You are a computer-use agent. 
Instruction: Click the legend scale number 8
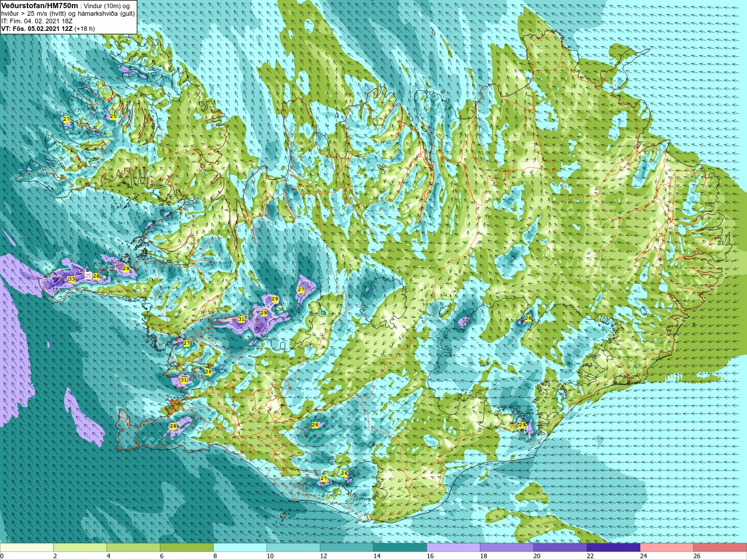click(215, 556)
